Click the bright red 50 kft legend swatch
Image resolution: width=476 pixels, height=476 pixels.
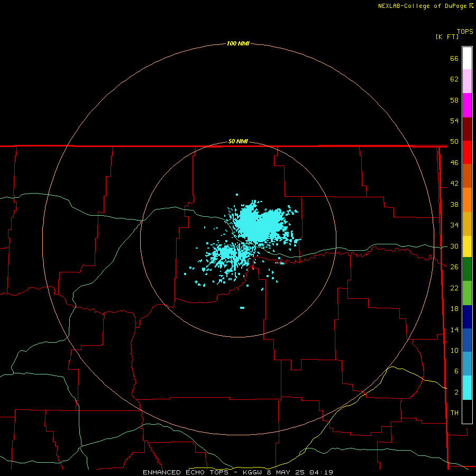[x=467, y=152]
